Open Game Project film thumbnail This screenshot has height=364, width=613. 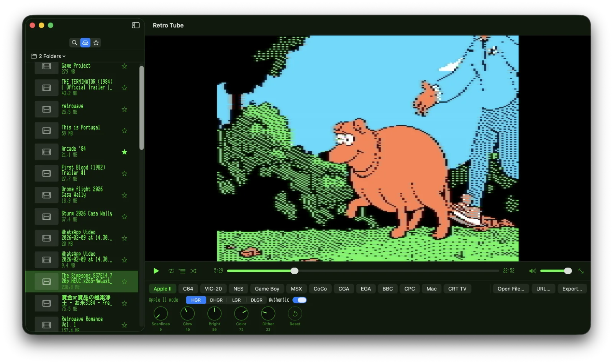46,67
